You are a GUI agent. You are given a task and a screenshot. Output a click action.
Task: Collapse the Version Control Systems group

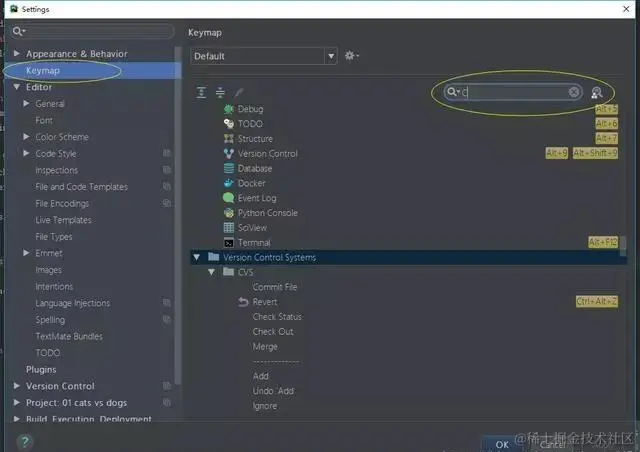click(x=197, y=257)
